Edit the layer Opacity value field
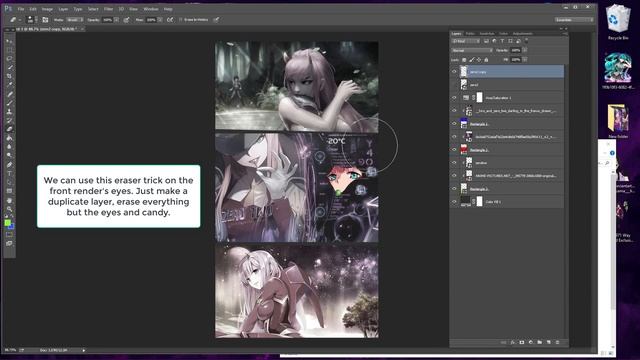The image size is (640, 360). 516,50
